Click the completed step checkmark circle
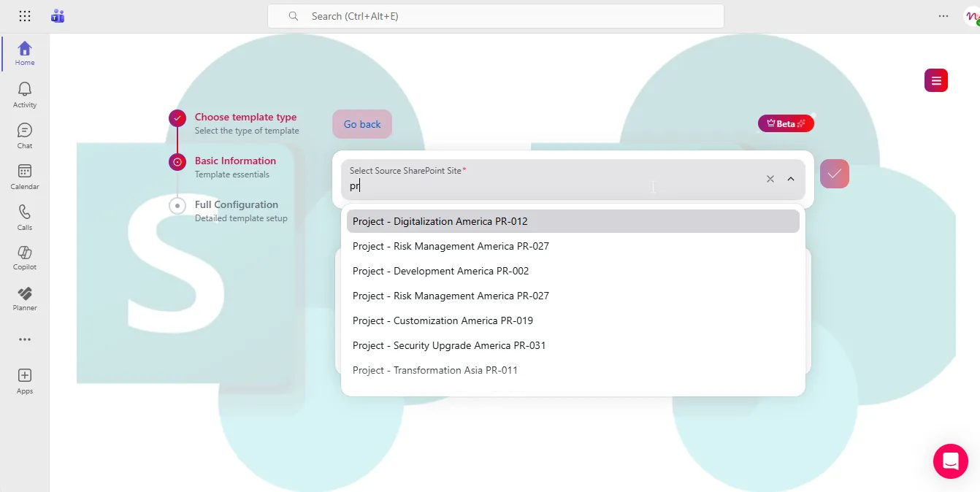This screenshot has width=980, height=492. 177,118
